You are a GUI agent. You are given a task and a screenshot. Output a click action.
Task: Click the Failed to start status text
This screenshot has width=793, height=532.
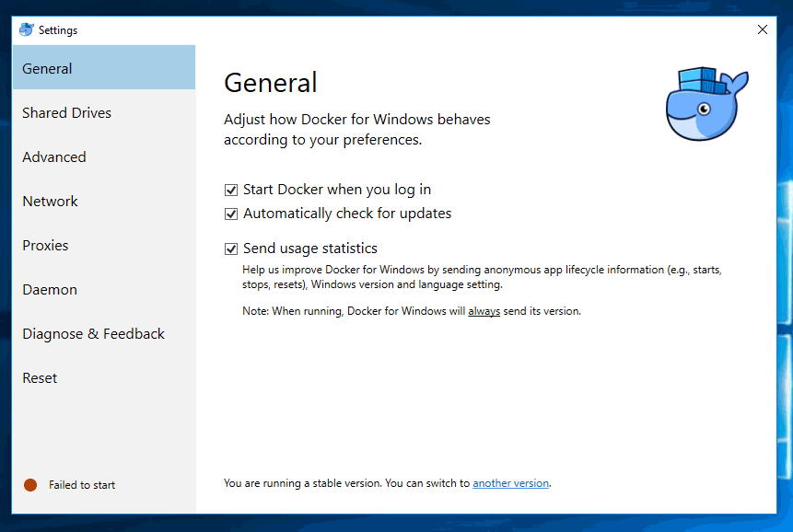[82, 485]
